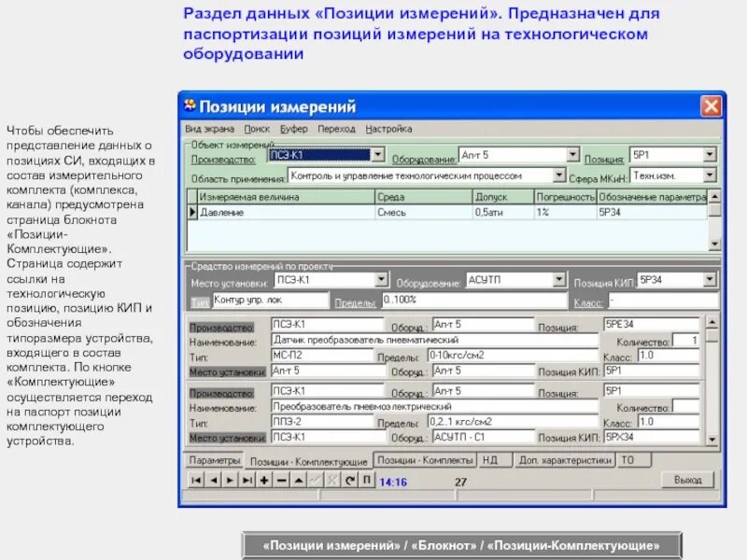Screen dimensions: 747x560
Task: Refresh data with the circular arrow icon
Action: (x=349, y=480)
